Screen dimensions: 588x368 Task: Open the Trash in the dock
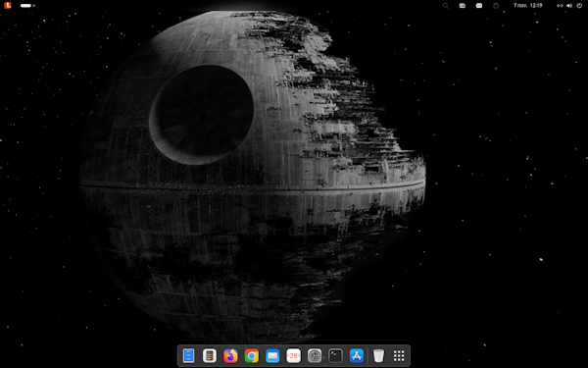(378, 355)
